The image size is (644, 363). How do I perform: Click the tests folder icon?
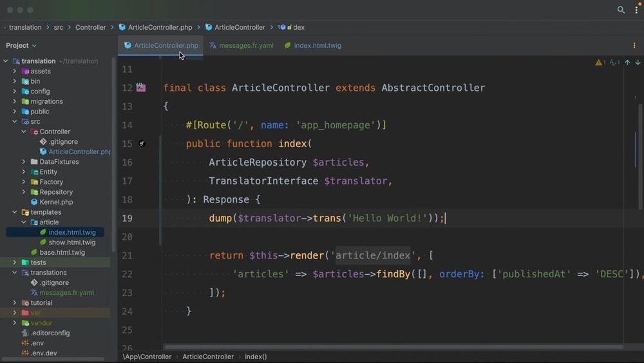[25, 262]
